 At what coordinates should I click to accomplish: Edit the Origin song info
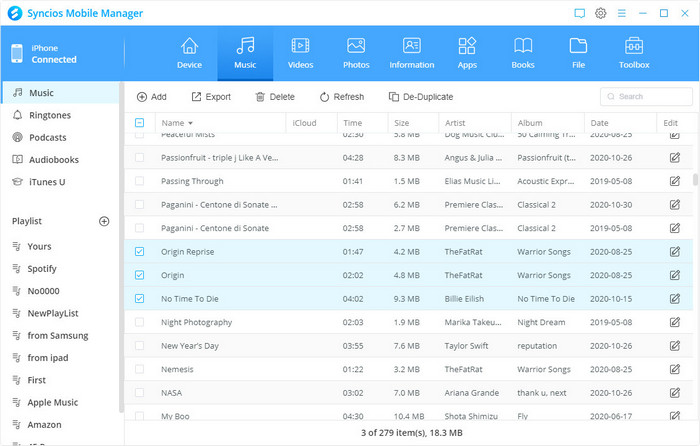675,275
